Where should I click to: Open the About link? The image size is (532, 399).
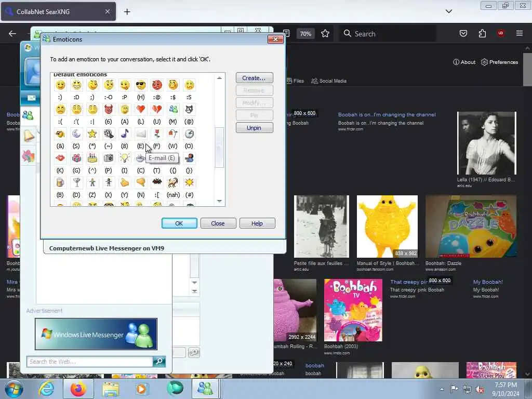[x=464, y=62]
